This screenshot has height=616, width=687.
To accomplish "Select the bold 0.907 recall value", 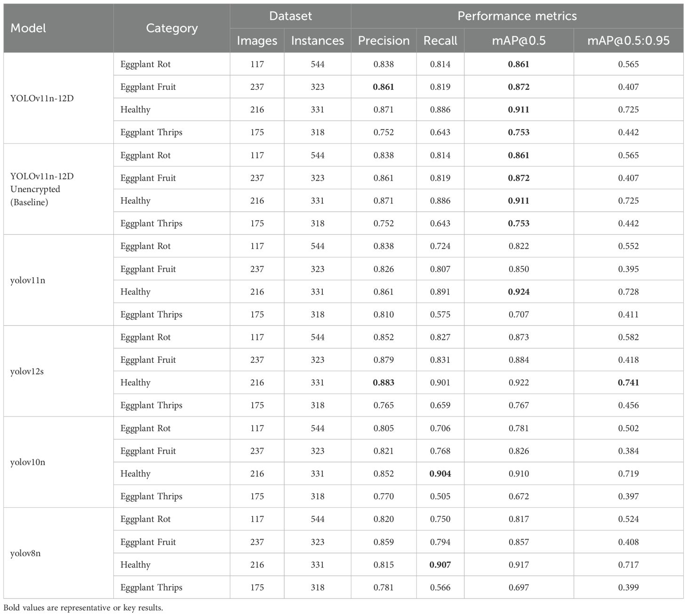I will click(x=440, y=565).
